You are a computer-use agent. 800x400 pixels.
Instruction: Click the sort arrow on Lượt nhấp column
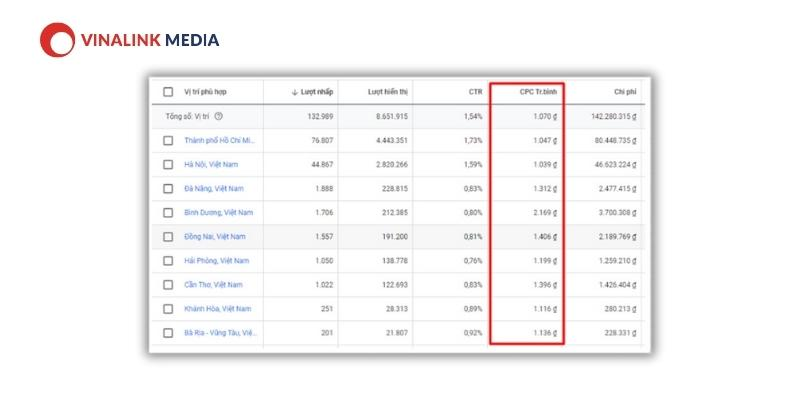tap(294, 92)
